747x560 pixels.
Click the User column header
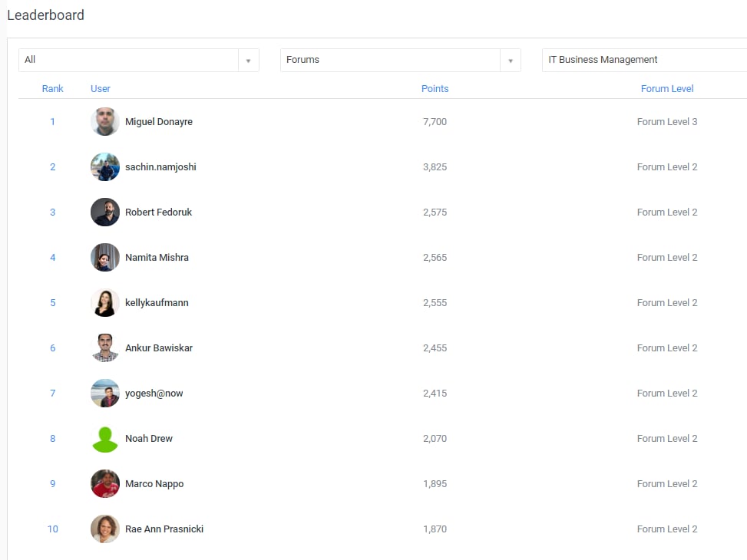coord(100,88)
